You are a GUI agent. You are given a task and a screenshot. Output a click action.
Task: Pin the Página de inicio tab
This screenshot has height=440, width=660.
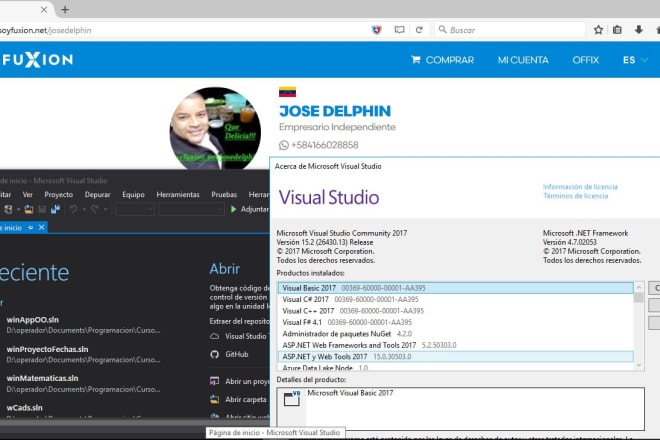pos(30,228)
